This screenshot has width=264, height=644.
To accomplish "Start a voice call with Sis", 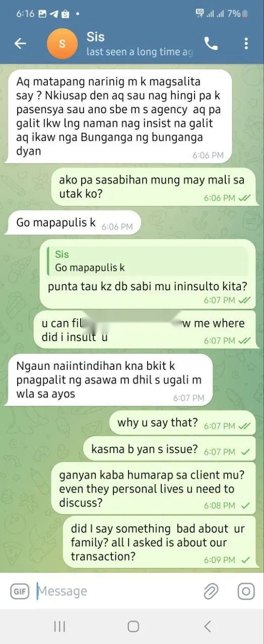I will pyautogui.click(x=211, y=44).
